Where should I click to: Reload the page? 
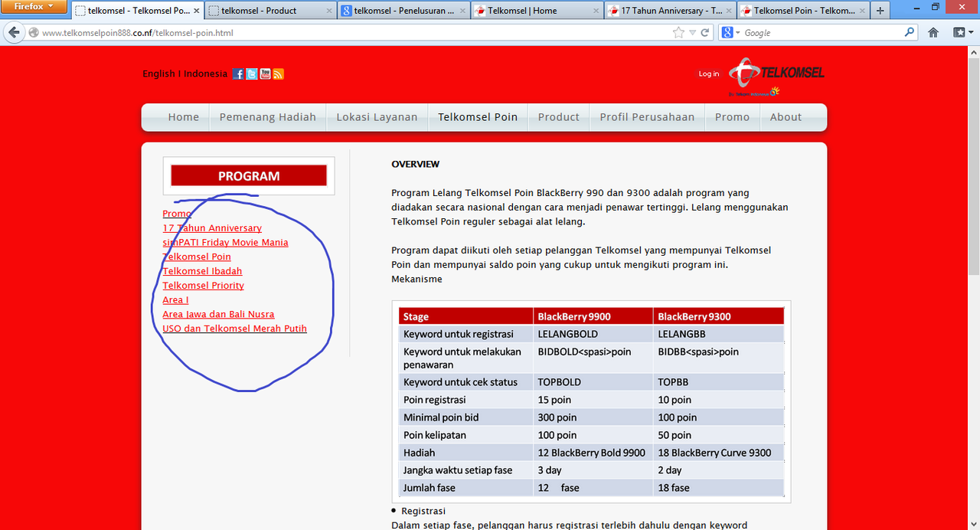(705, 33)
